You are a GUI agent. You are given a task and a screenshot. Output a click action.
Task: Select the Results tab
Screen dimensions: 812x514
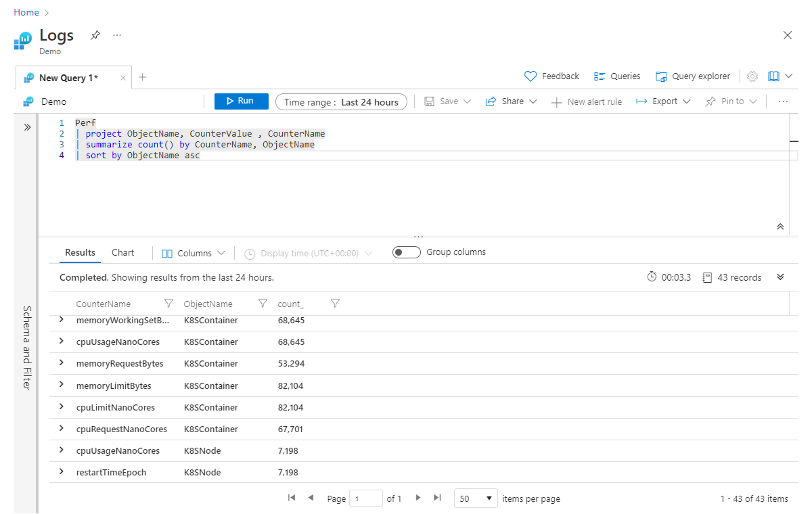click(x=80, y=252)
